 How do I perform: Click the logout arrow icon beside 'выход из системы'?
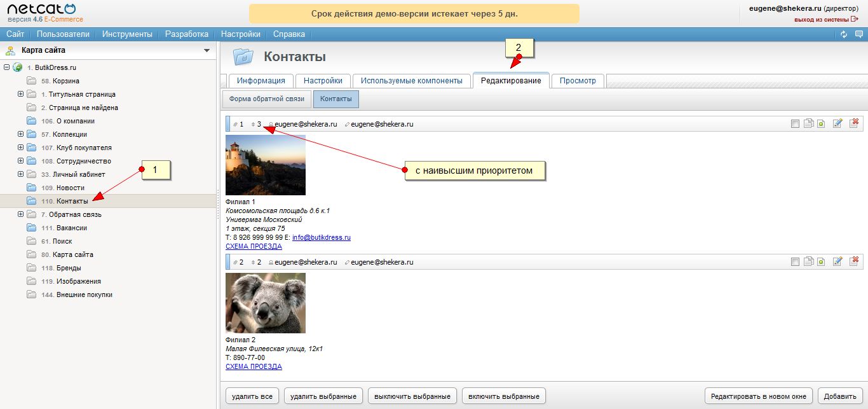(x=855, y=20)
